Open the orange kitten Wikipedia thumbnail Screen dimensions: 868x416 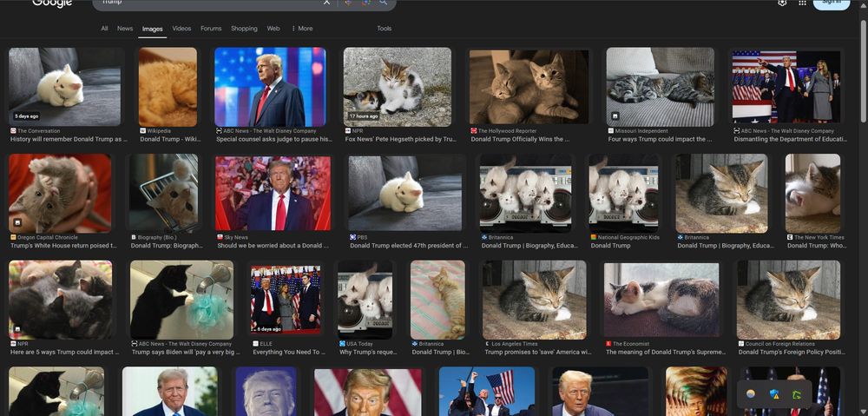(x=168, y=87)
